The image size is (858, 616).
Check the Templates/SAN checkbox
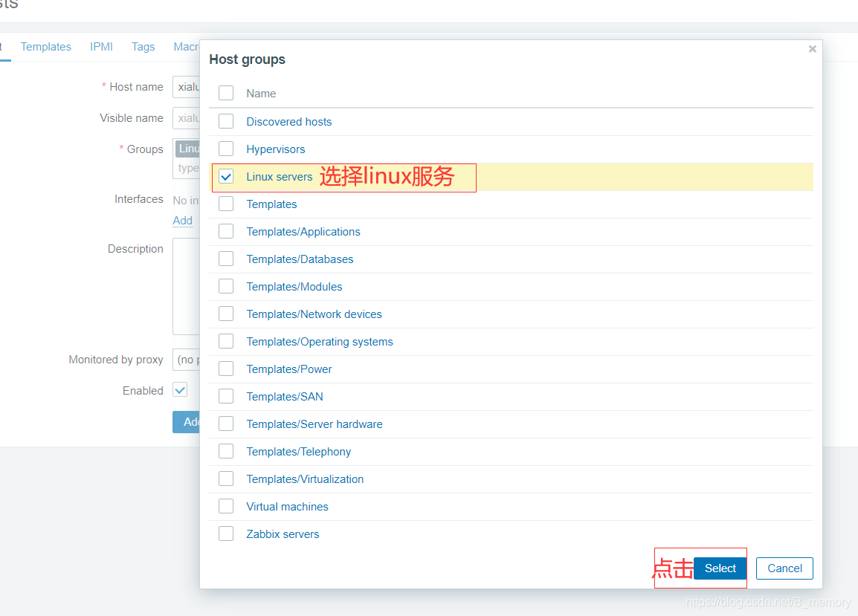(x=226, y=396)
